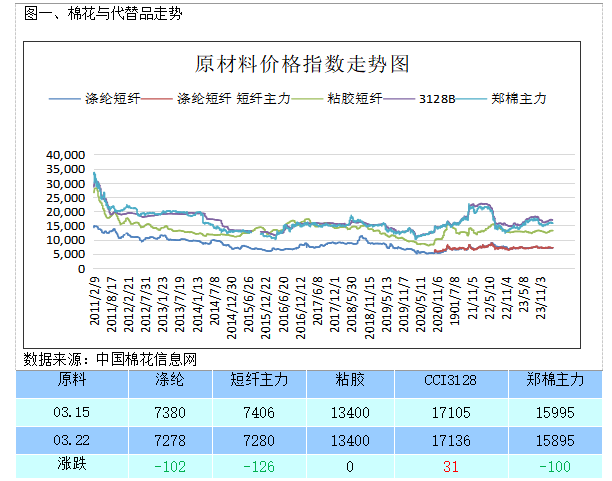Click the 2012/2/21 x-axis date
This screenshot has width=612, height=481.
click(x=129, y=305)
